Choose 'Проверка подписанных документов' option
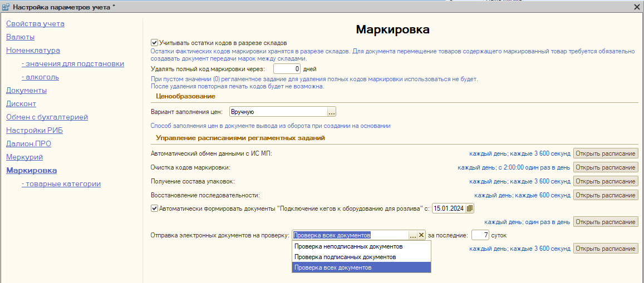 (345, 257)
